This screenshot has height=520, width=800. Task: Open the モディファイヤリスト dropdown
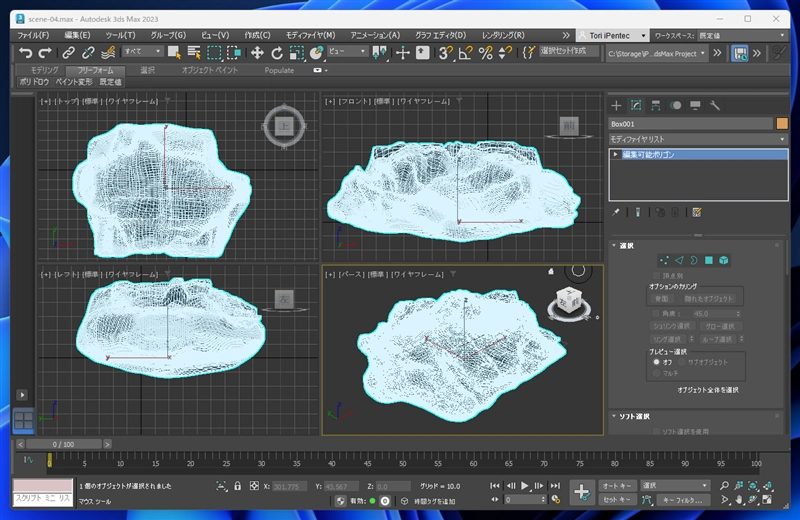click(698, 139)
